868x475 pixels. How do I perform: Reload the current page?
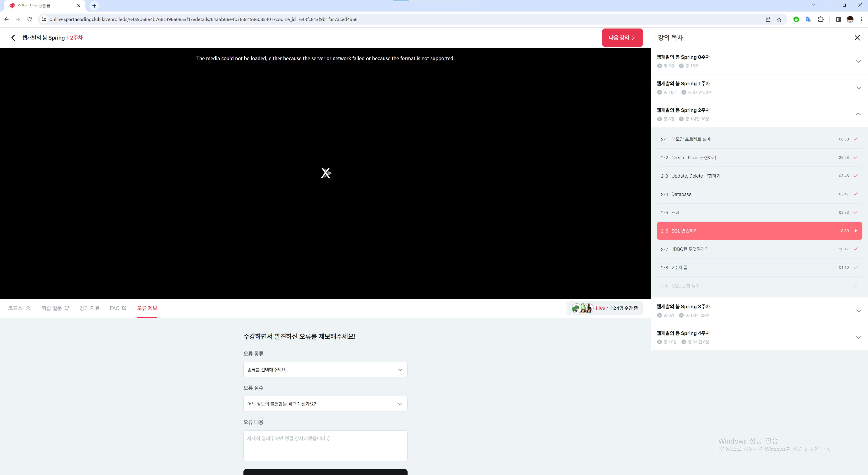(x=30, y=19)
